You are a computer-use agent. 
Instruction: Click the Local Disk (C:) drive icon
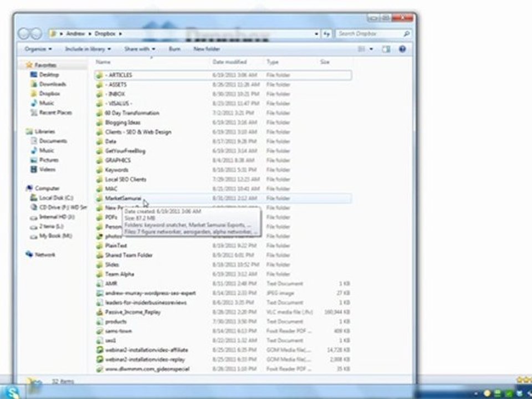[x=34, y=197]
